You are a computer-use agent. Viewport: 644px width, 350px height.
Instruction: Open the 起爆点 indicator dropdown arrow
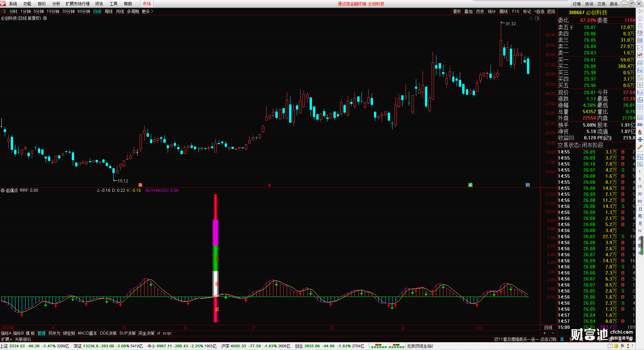pyautogui.click(x=3, y=190)
